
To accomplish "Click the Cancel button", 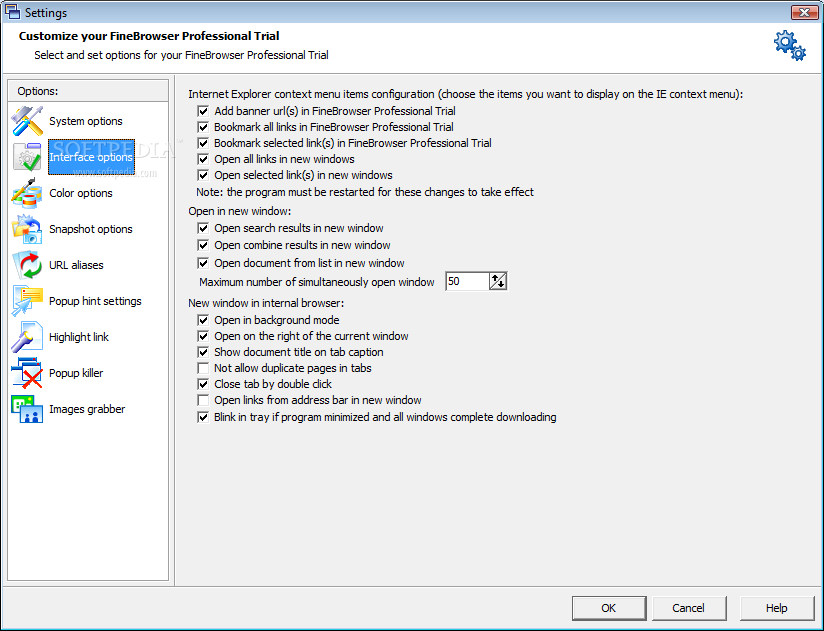I will click(x=689, y=608).
